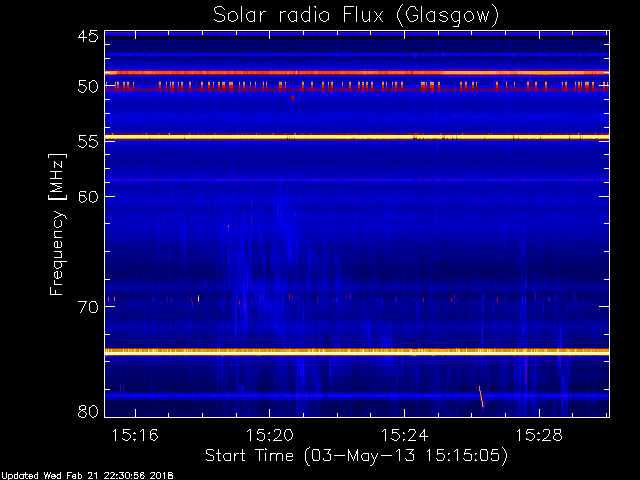Select the 15:28 time tick label

(x=539, y=435)
